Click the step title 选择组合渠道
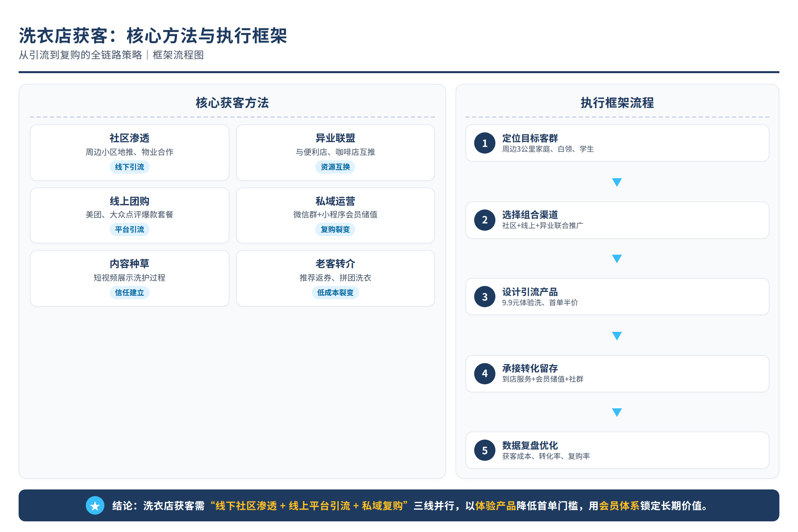This screenshot has height=532, width=798. click(530, 215)
